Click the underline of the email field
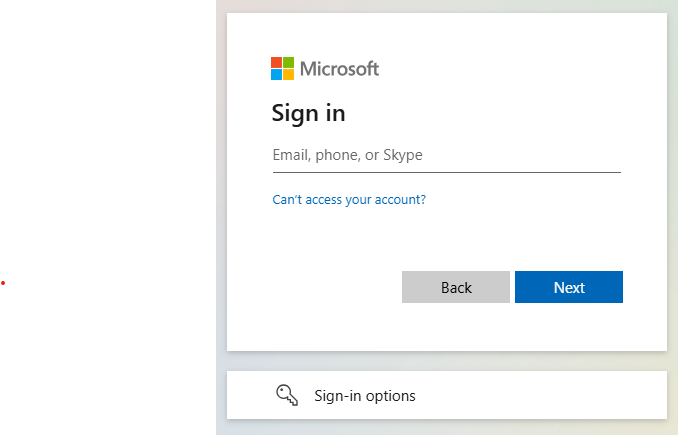The width and height of the screenshot is (678, 435). click(446, 172)
